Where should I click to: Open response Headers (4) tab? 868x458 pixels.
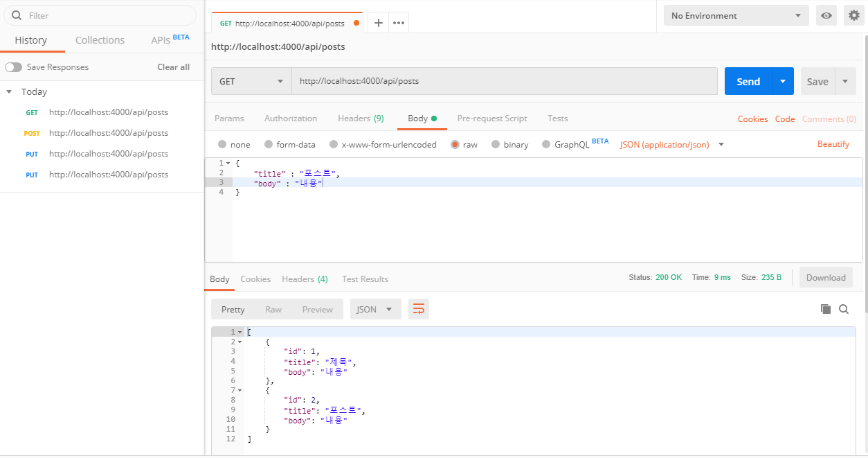(305, 279)
